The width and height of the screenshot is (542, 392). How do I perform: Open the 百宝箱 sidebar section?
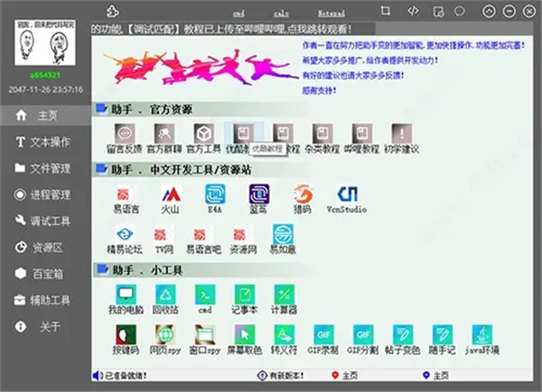coord(40,274)
